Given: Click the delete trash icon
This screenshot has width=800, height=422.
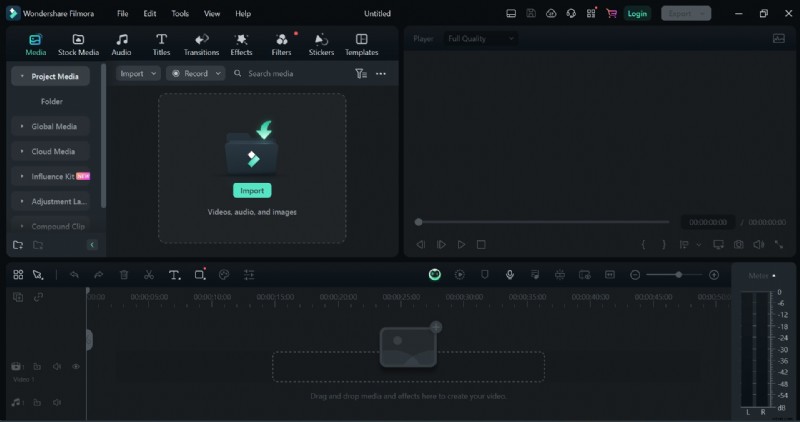Looking at the screenshot, I should click(123, 275).
